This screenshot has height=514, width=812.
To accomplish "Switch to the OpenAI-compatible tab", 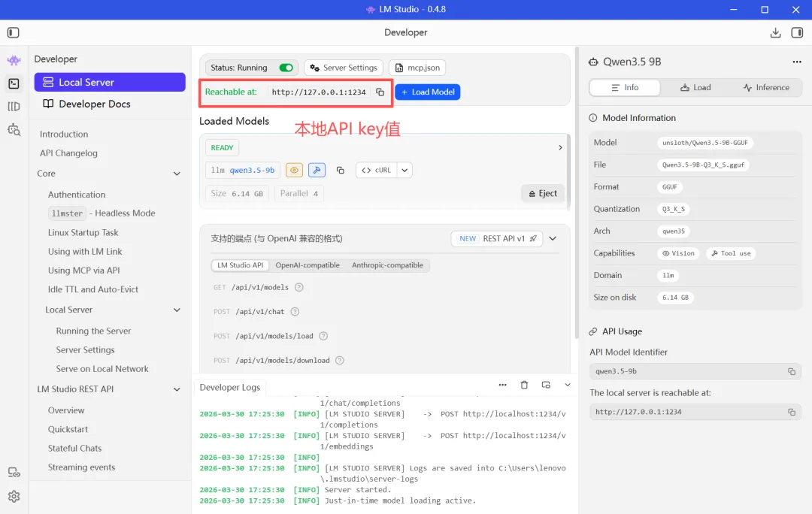I will (308, 265).
